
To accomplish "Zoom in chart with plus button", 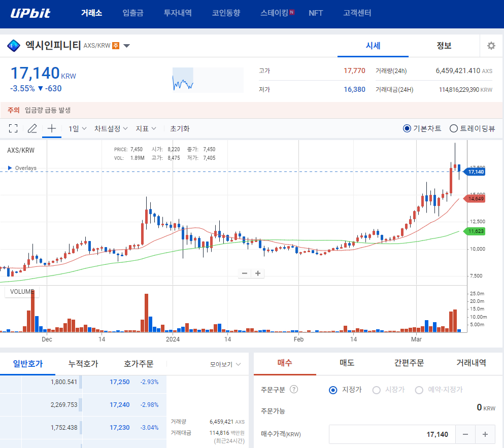I will click(258, 273).
